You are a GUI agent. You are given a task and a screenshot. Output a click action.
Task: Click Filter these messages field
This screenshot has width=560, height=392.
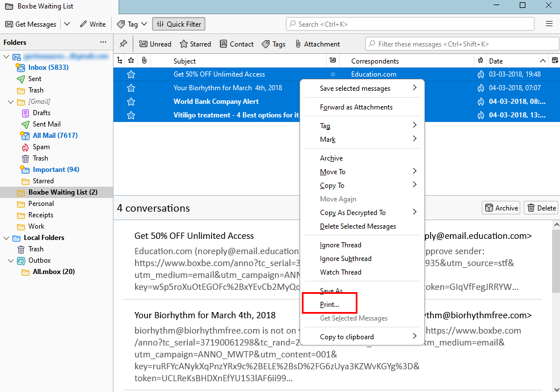click(x=462, y=44)
